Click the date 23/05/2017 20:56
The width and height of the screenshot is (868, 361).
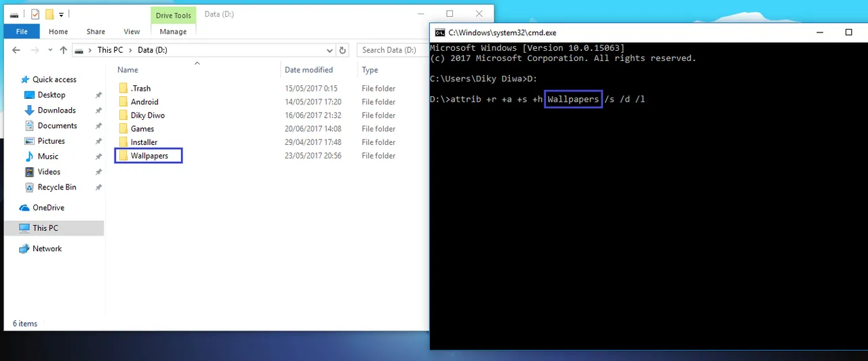pyautogui.click(x=313, y=156)
